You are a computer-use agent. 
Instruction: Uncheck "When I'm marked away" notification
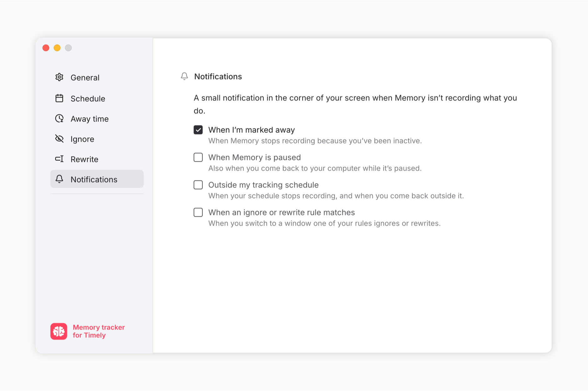(198, 130)
